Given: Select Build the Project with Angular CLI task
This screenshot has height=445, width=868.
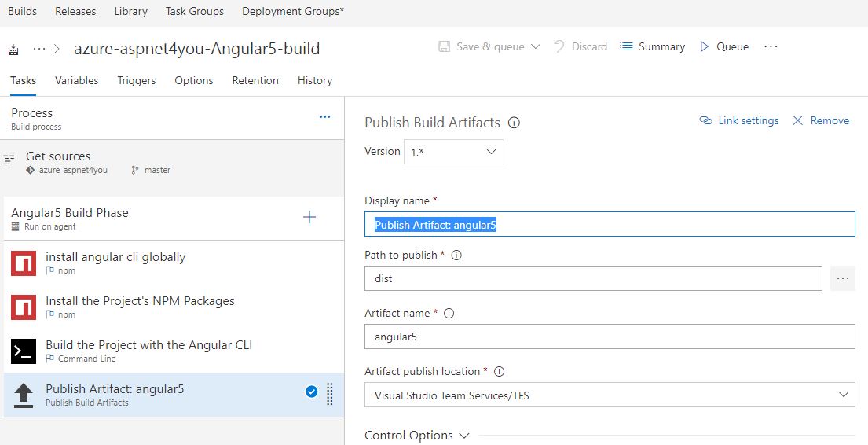Looking at the screenshot, I should (174, 351).
